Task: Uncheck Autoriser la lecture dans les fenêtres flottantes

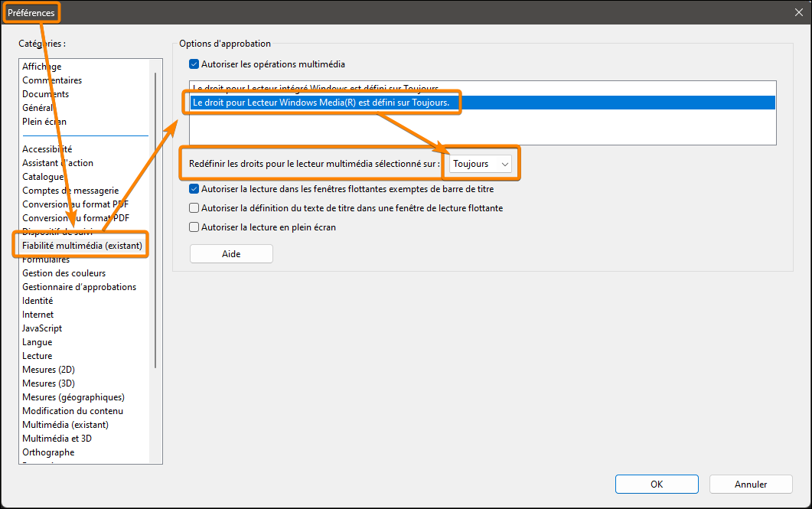Action: coord(194,189)
